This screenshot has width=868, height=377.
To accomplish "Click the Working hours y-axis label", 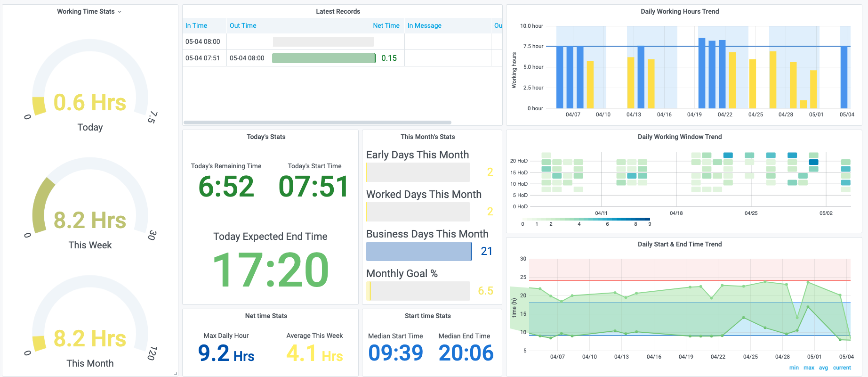I will (x=514, y=70).
